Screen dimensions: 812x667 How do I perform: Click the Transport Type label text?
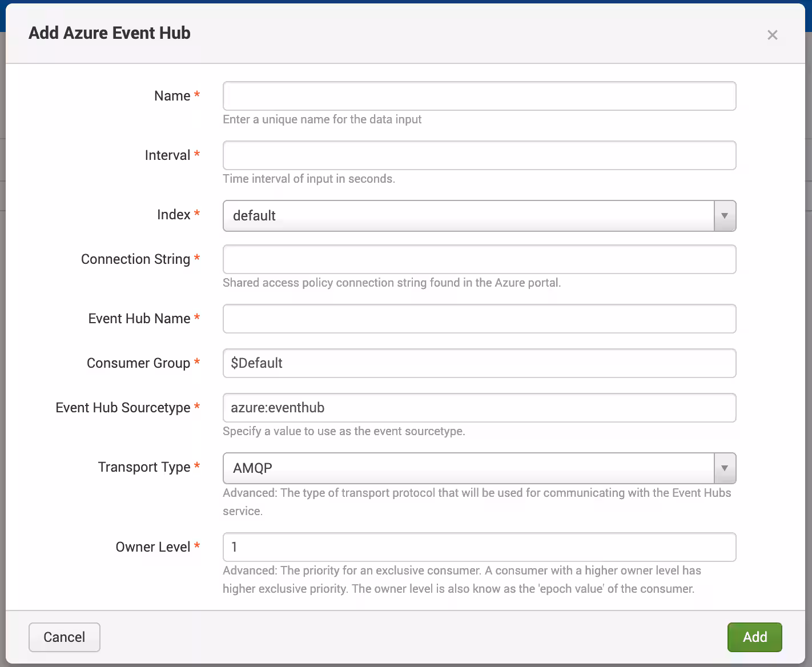144,467
